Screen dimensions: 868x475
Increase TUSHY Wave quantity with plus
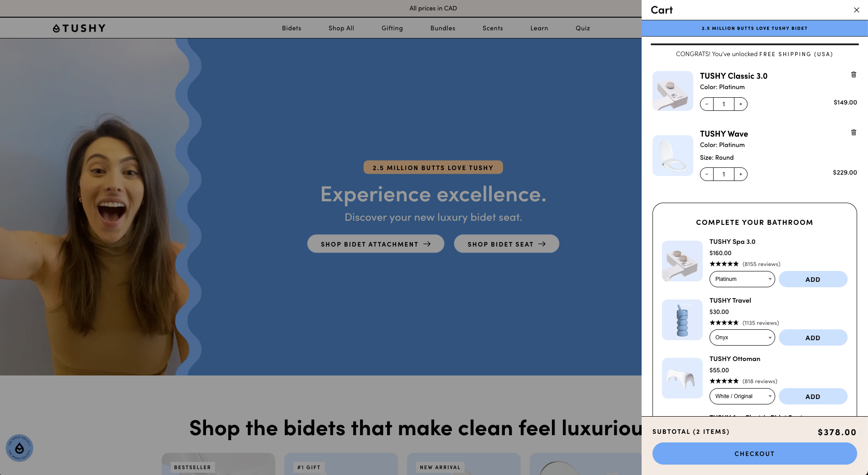click(x=741, y=174)
